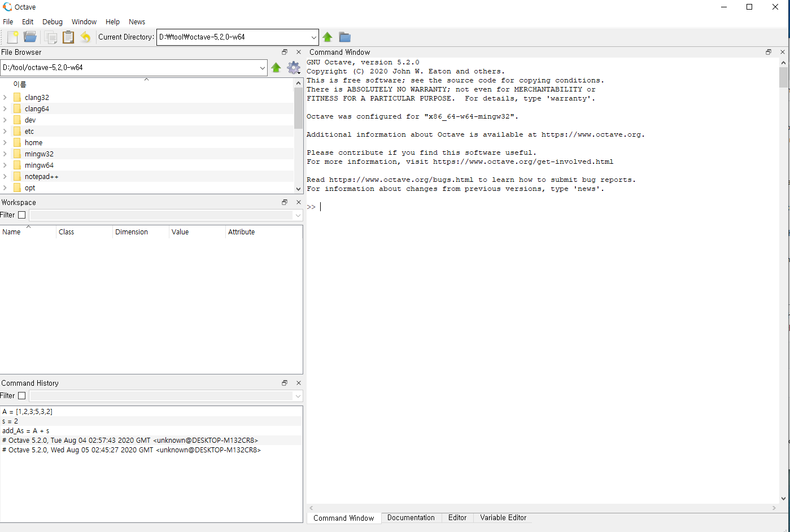790x532 pixels.
Task: Sort workspace by Name column
Action: click(x=28, y=232)
